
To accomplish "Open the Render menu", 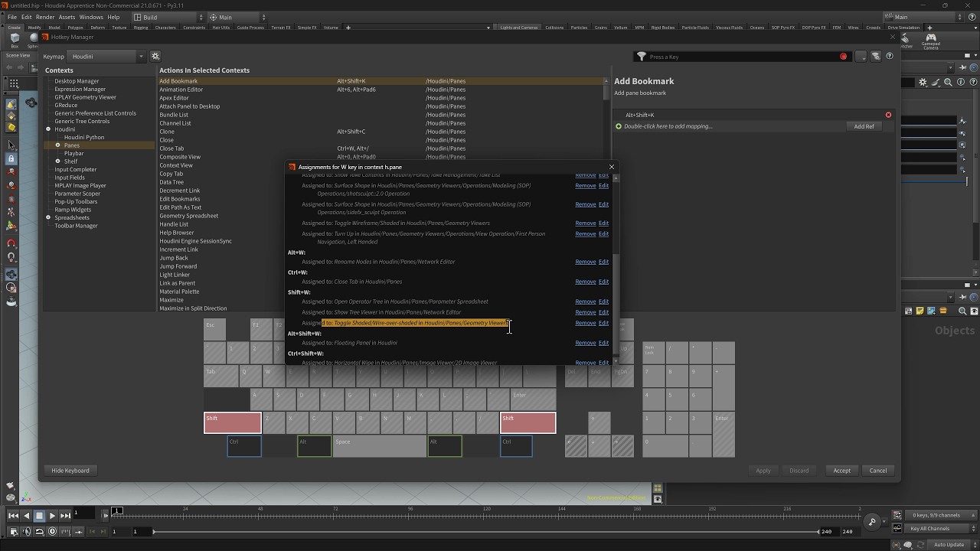I will [45, 17].
